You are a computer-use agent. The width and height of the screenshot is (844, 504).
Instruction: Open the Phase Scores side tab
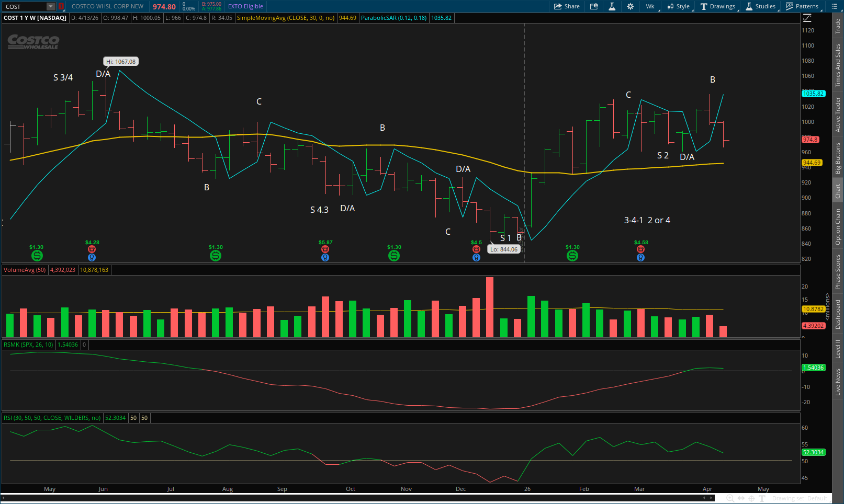(x=838, y=272)
